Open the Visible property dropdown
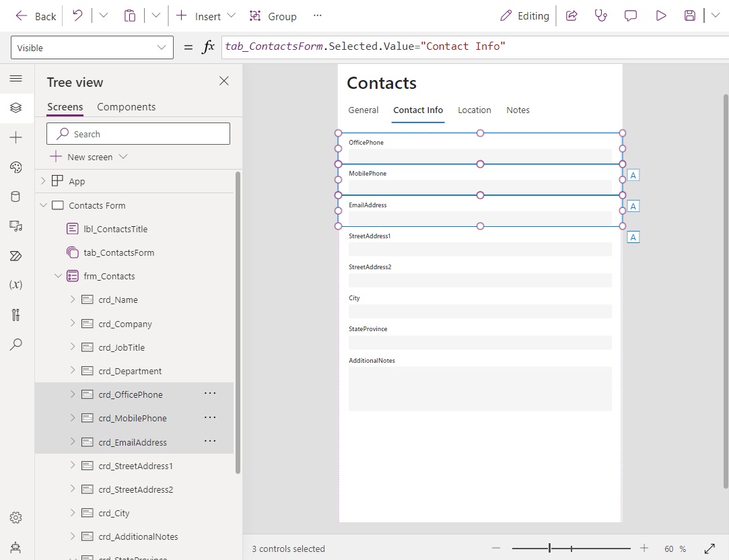729x560 pixels. (161, 48)
